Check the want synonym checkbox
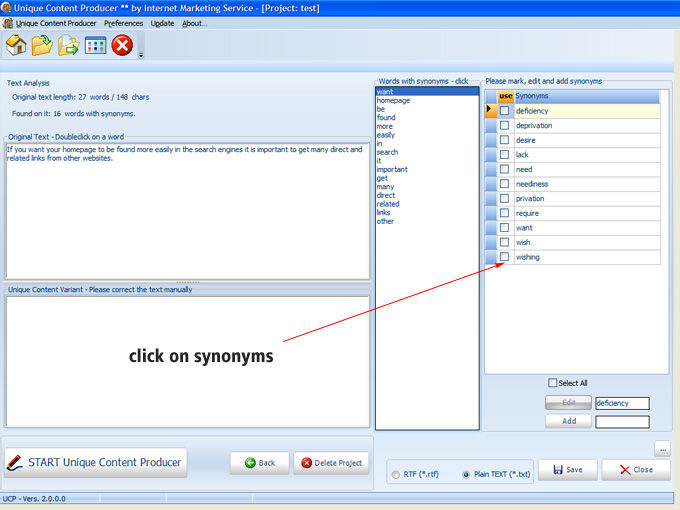Image resolution: width=680 pixels, height=510 pixels. click(504, 227)
